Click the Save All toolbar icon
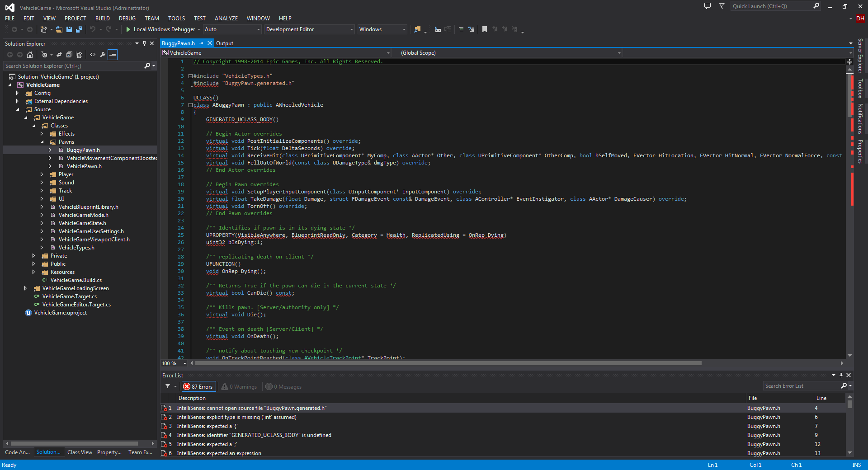This screenshot has height=470, width=868. tap(79, 29)
